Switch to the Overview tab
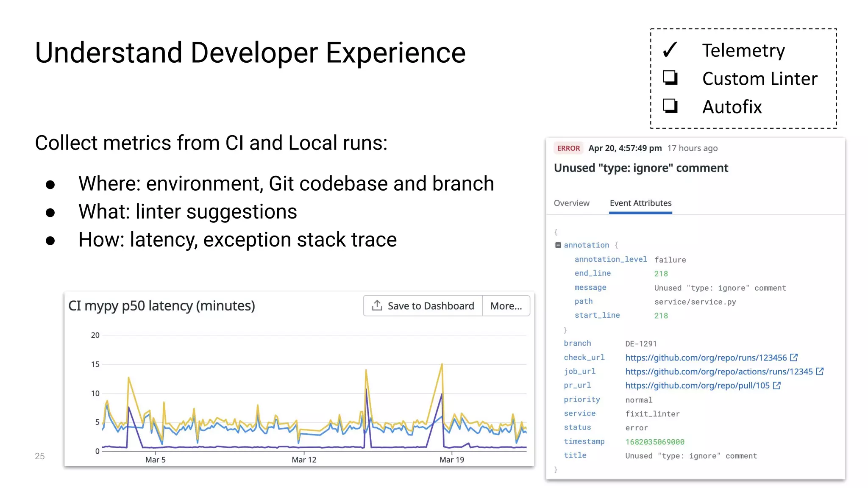 point(571,203)
